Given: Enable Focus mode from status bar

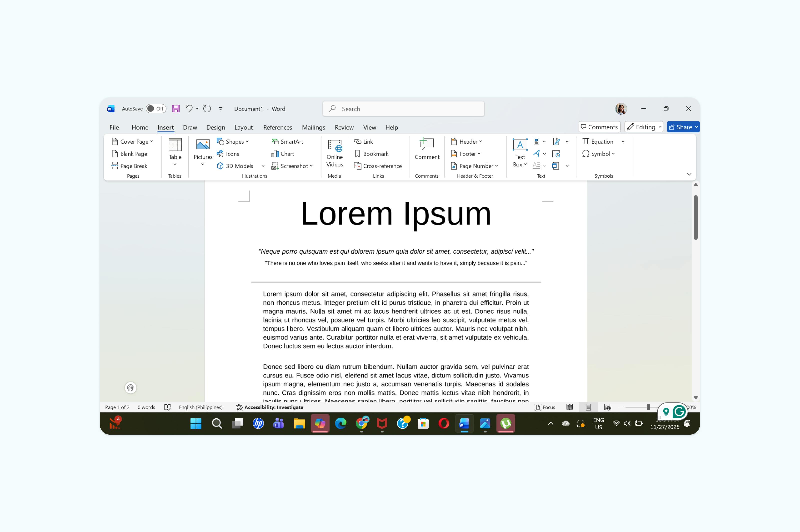Looking at the screenshot, I should coord(545,407).
